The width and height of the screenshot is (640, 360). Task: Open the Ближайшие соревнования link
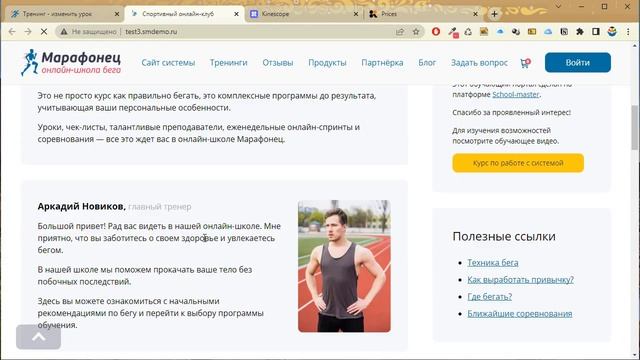click(520, 314)
